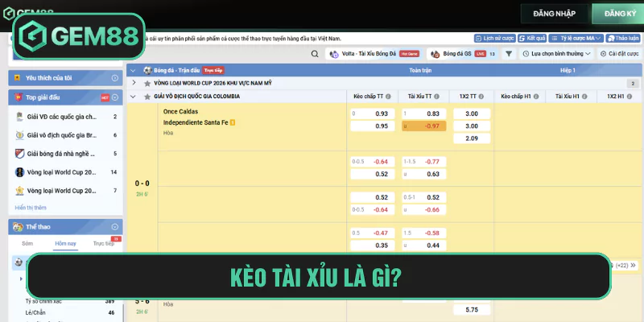This screenshot has width=644, height=322.
Task: Select handicap odds -0.64 in 0-0.5 row
Action: click(373, 162)
